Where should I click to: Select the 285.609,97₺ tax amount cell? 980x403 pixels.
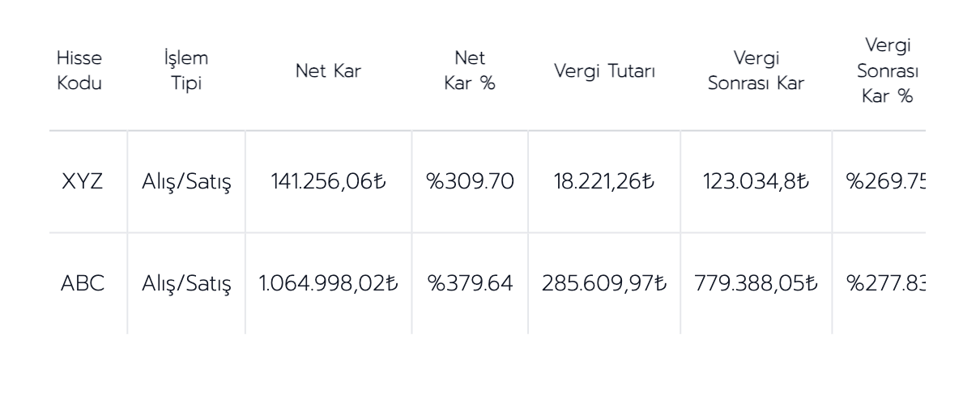[x=604, y=283]
